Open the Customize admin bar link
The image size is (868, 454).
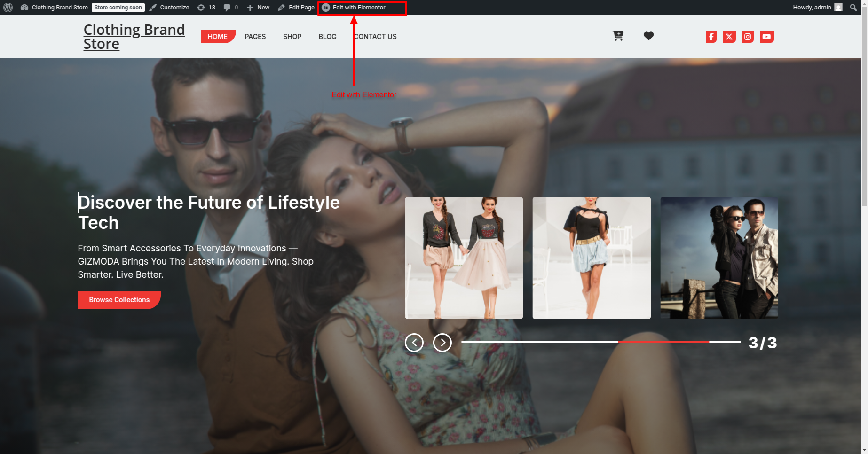point(169,8)
